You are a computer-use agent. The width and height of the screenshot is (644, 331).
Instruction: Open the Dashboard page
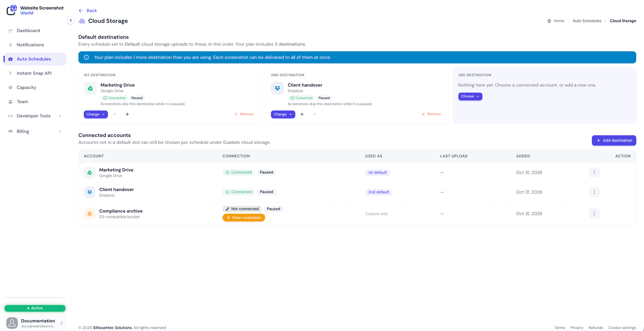[x=35, y=30]
